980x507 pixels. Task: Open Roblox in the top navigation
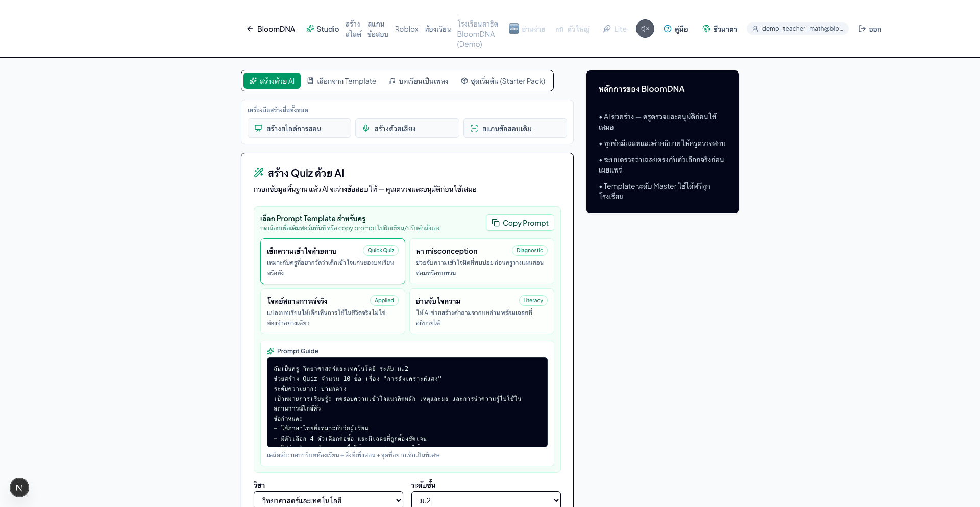pos(406,29)
